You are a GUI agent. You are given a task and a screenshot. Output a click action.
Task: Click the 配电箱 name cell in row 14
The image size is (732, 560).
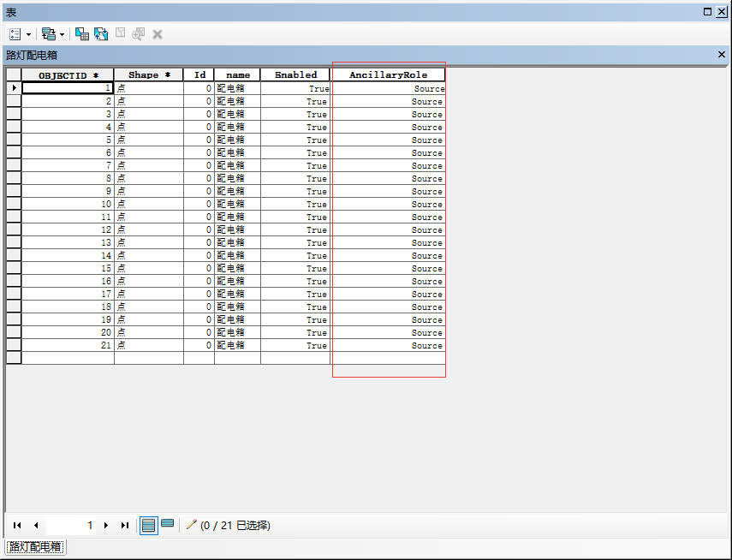[238, 255]
